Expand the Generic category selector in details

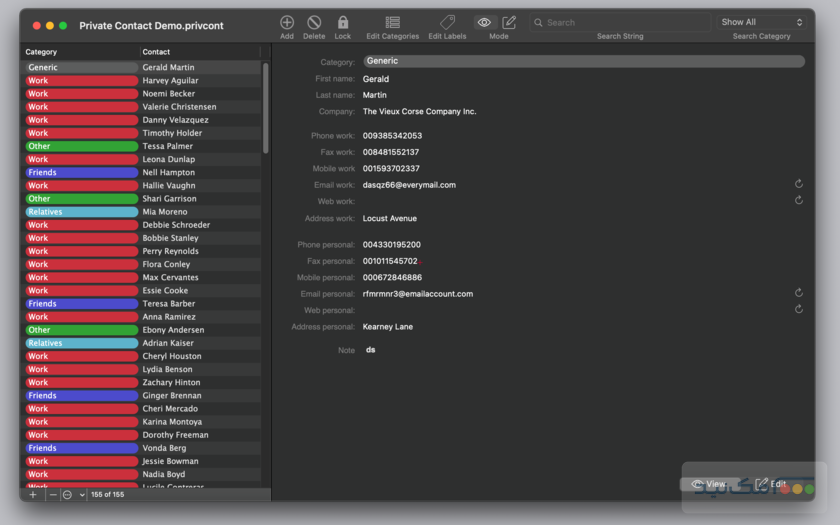tap(583, 61)
